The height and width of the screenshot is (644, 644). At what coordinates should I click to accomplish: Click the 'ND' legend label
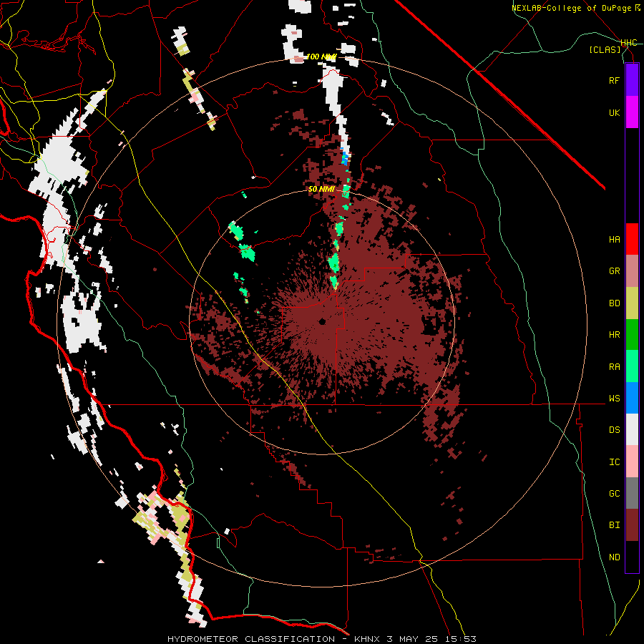point(614,557)
